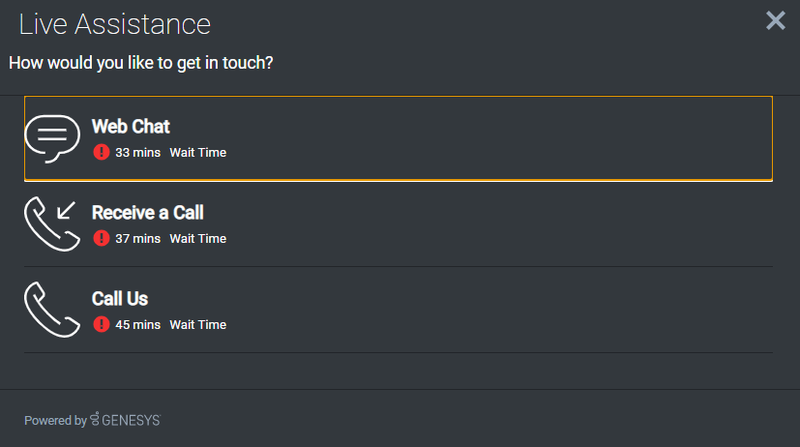
Task: Click the Powered by Genesys link
Action: coord(92,420)
